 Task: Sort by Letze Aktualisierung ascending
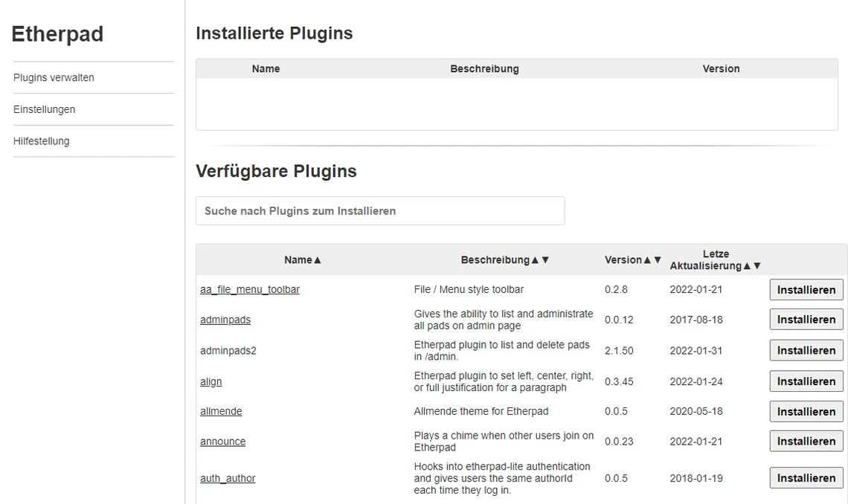(748, 265)
